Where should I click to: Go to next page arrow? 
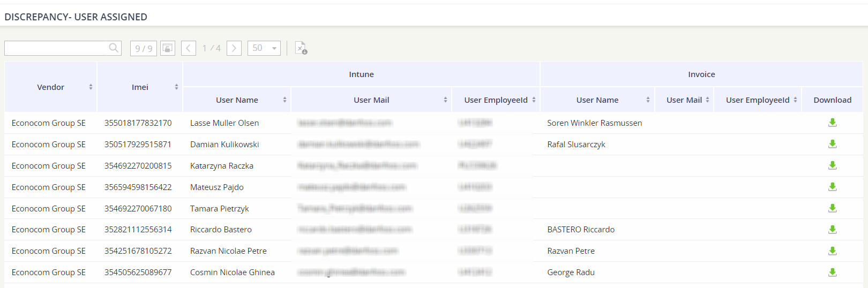point(234,48)
